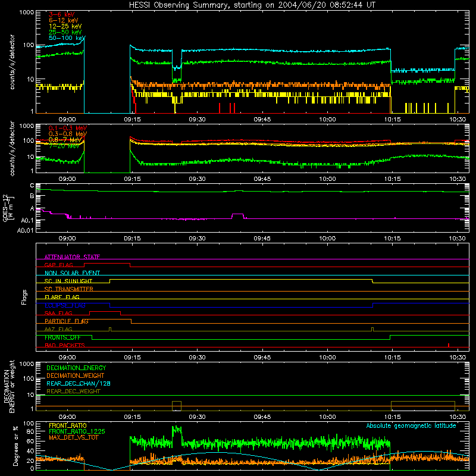Click the ECLIPSE_FLAG label
Screen dimensions: 476x476
65,305
